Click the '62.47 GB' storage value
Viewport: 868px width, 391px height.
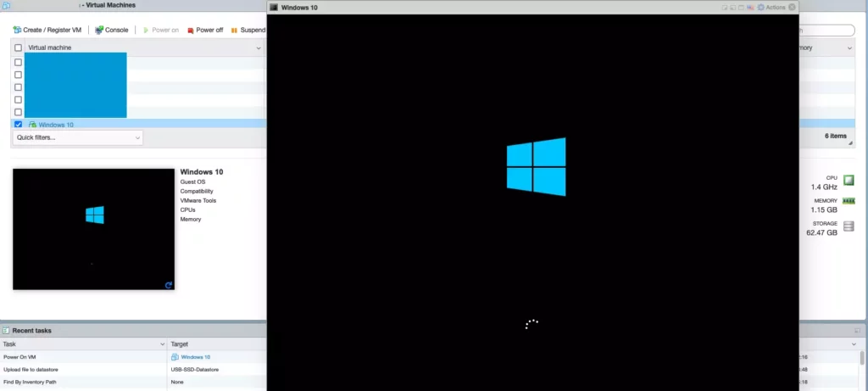coord(822,232)
